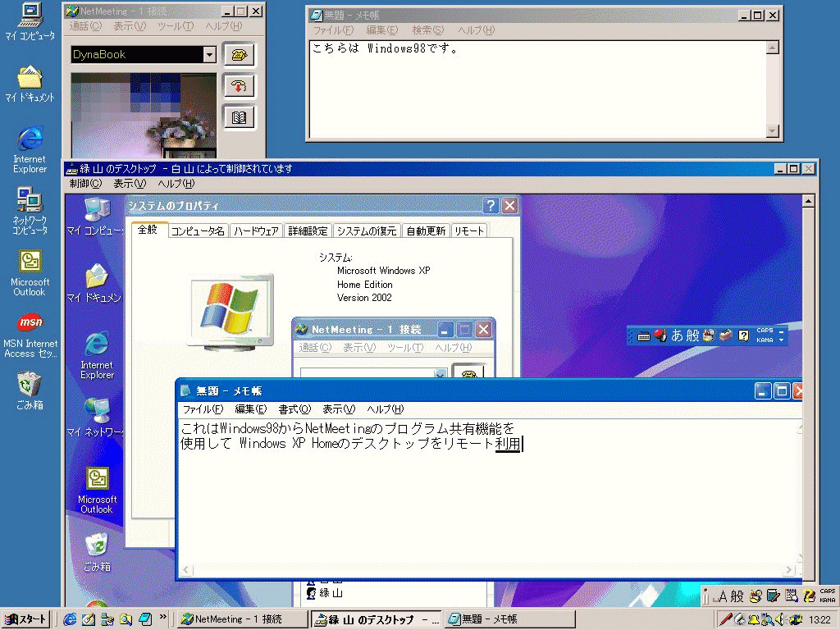The image size is (840, 630).
Task: Open the NetMeeting directory book button
Action: tap(239, 117)
